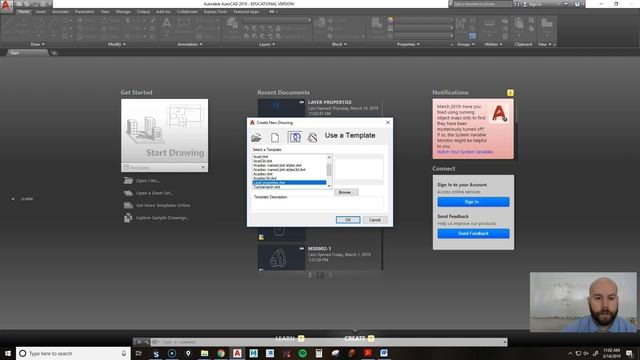Open Word from the taskbar
Viewport: 640px width, 360px height.
tap(384, 353)
